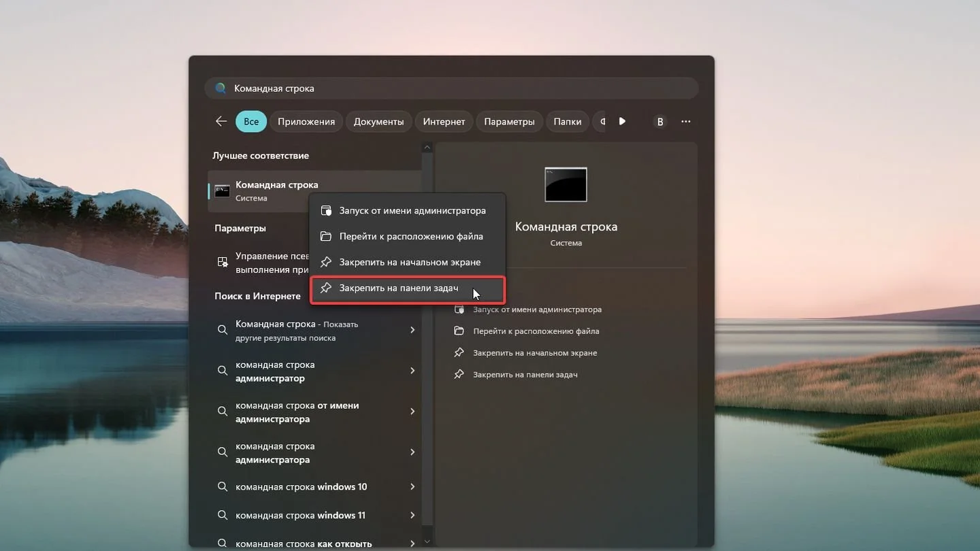Click pin icon beside context menu's Закрепить на начальном экране
Image resolution: width=980 pixels, height=551 pixels.
pyautogui.click(x=326, y=263)
